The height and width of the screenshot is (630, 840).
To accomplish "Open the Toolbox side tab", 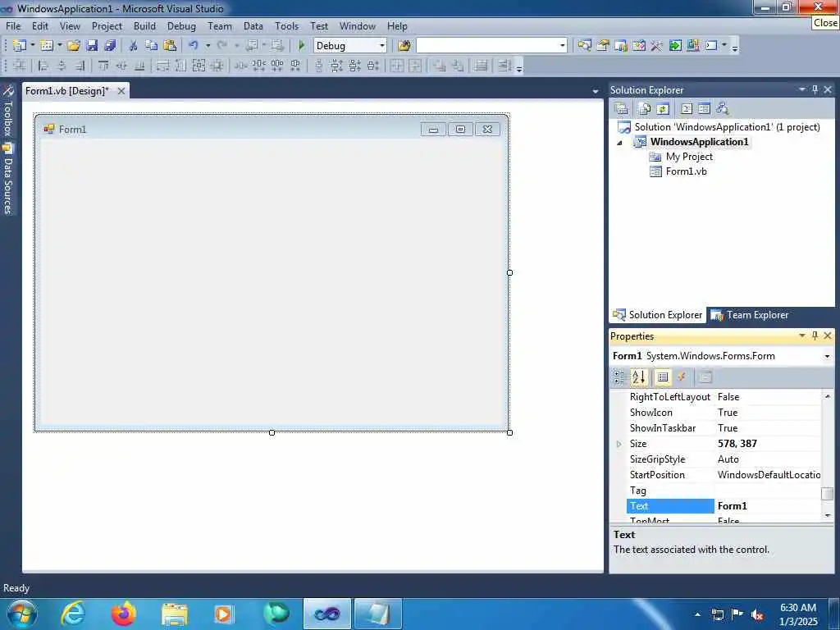I will pyautogui.click(x=8, y=111).
